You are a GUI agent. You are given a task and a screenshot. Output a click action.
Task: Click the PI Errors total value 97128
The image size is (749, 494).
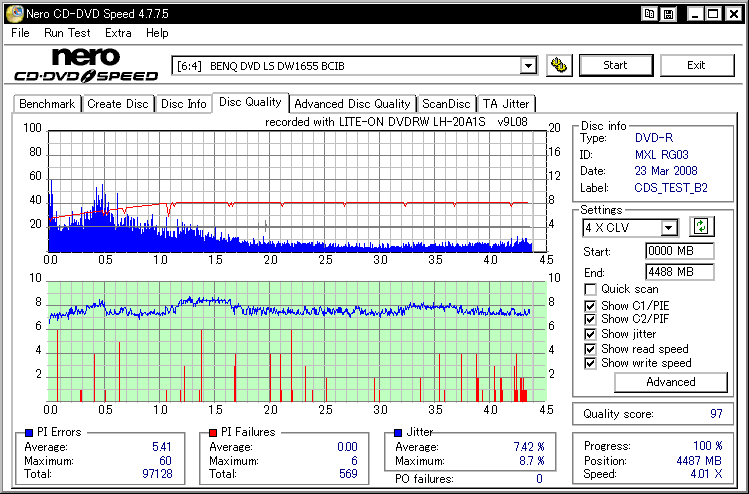(x=157, y=474)
